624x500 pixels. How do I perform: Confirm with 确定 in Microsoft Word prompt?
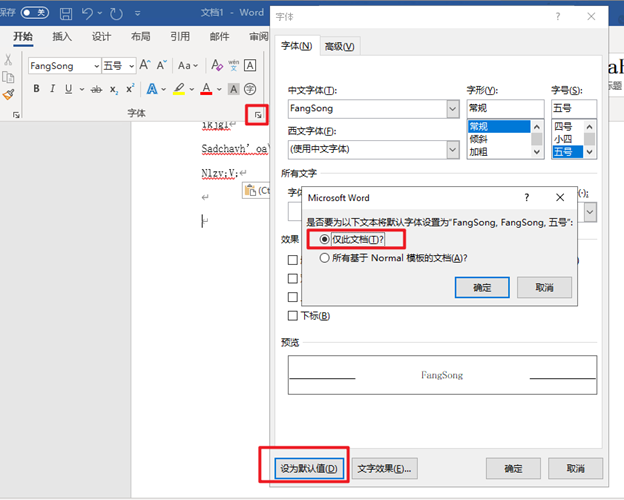pos(482,287)
